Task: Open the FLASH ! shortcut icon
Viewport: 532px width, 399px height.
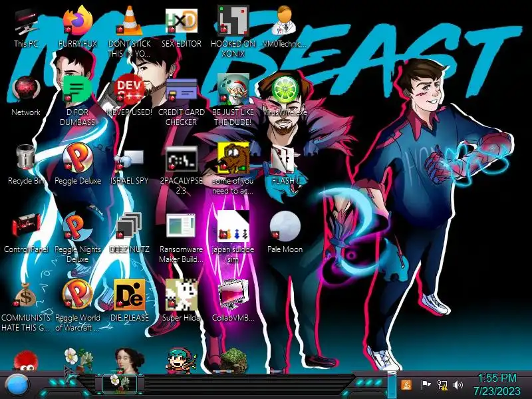Action: (285, 159)
